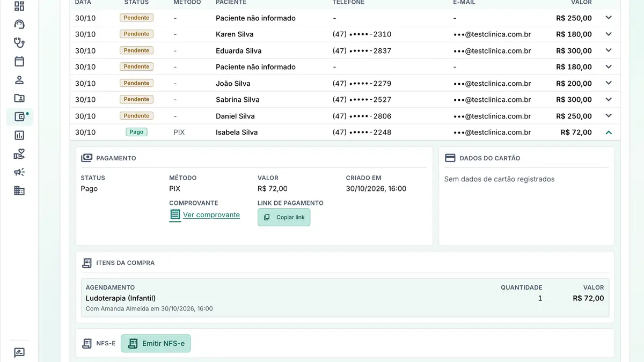Screen dimensions: 644x362
Task: Open the person/patients icon in sidebar
Action: (x=19, y=80)
